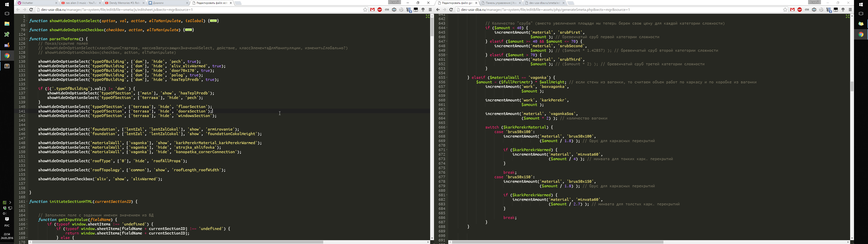Screen dimensions: 868x244
Task: Open the Gmail extension in left window
Action: (372, 10)
